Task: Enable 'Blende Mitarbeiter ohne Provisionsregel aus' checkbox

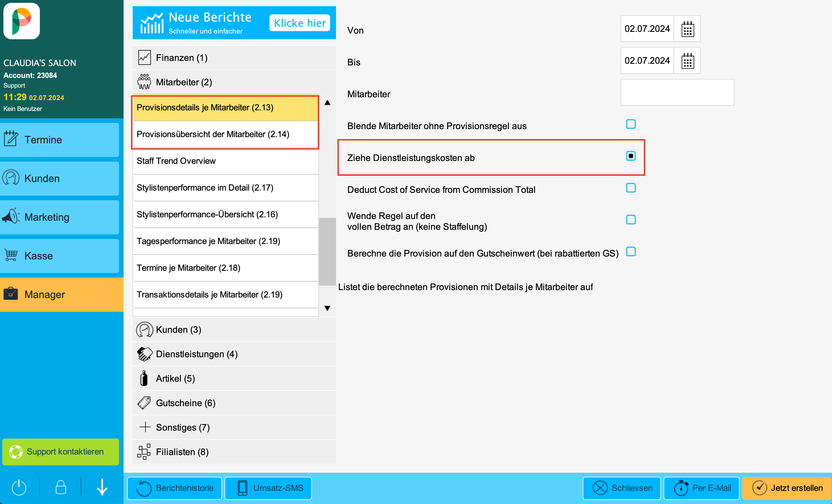Action: (631, 124)
